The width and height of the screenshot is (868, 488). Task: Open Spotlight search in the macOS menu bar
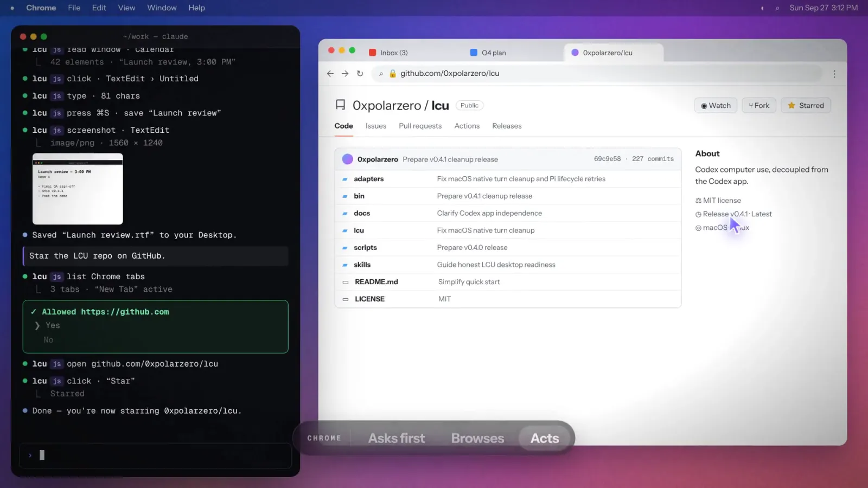777,8
